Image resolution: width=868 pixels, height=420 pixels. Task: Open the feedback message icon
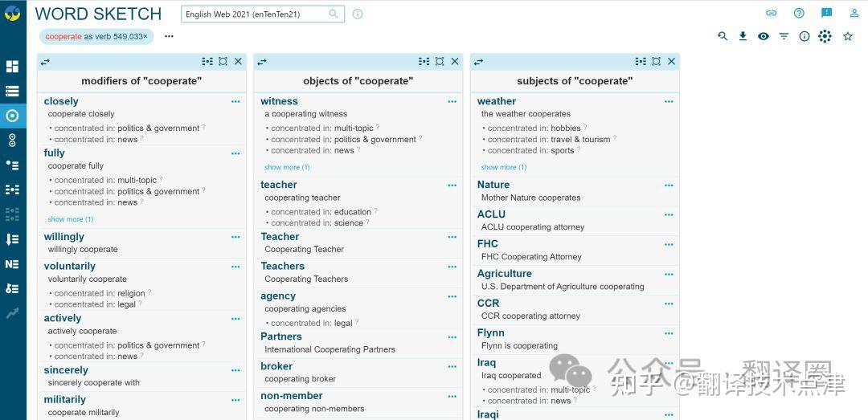[x=826, y=13]
